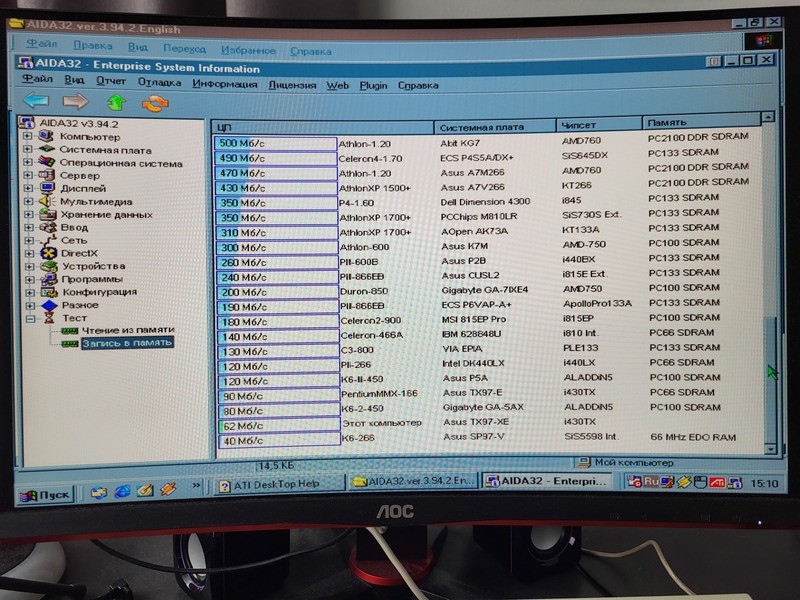The image size is (800, 600).
Task: Open the Информация menu
Action: coord(224,84)
